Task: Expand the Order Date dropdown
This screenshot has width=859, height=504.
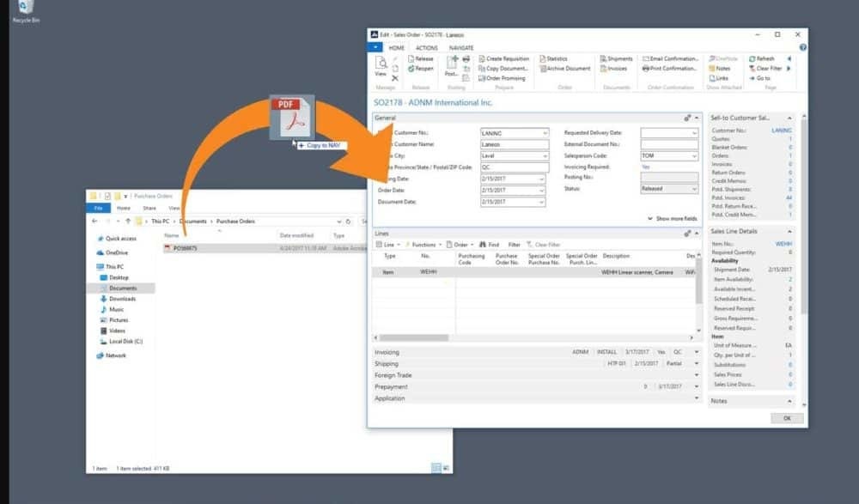Action: click(541, 191)
